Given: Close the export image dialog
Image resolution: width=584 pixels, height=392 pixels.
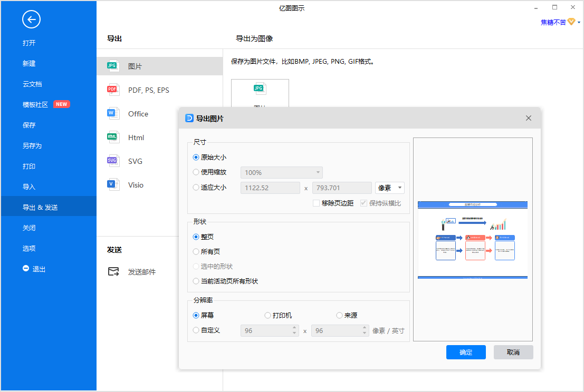Looking at the screenshot, I should click(x=528, y=118).
